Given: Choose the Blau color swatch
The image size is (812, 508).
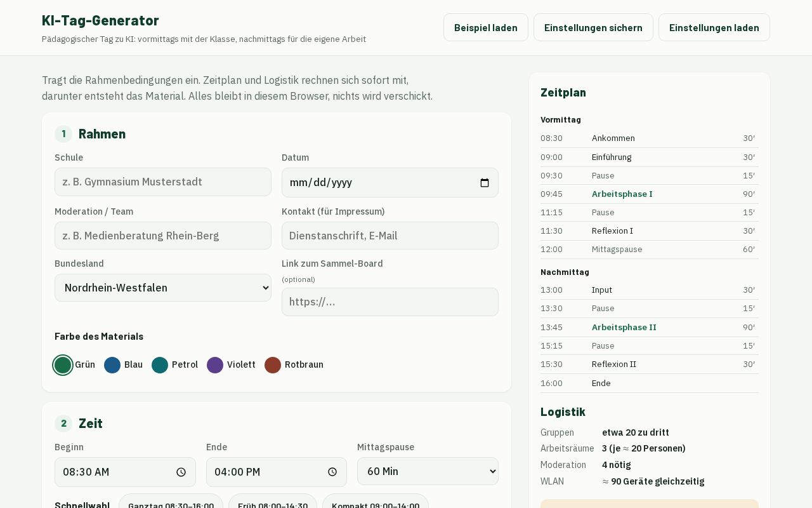Looking at the screenshot, I should (112, 365).
